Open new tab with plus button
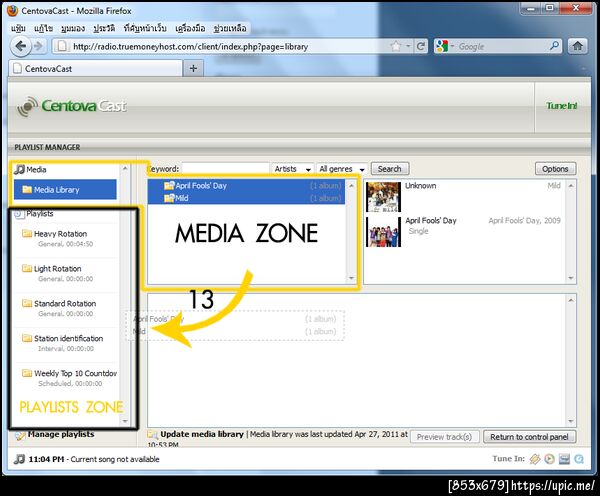This screenshot has height=496, width=600. click(193, 69)
